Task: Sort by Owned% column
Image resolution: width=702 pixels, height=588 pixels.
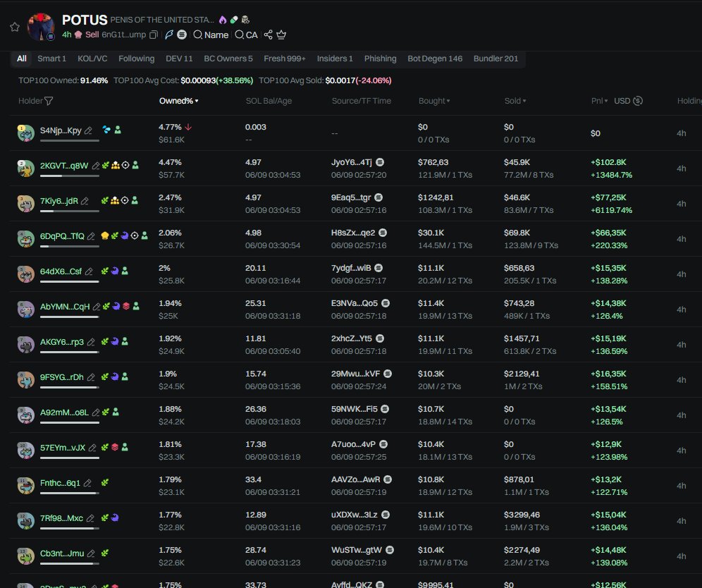Action: (x=178, y=101)
